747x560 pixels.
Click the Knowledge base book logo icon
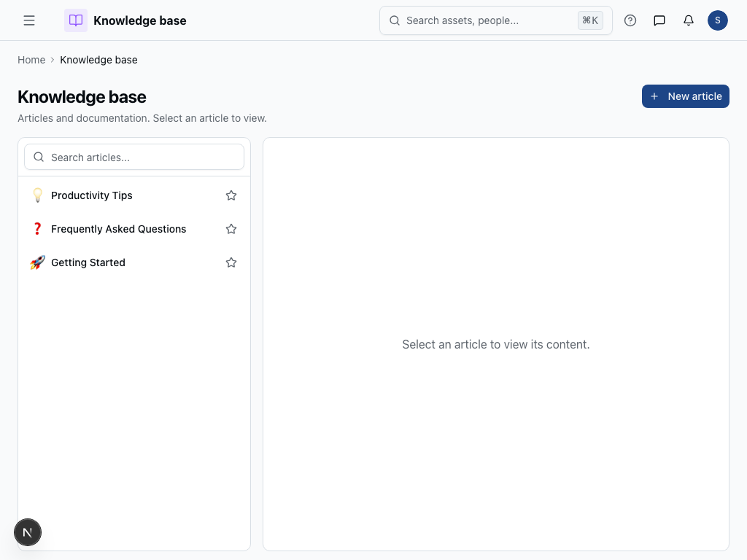point(76,20)
